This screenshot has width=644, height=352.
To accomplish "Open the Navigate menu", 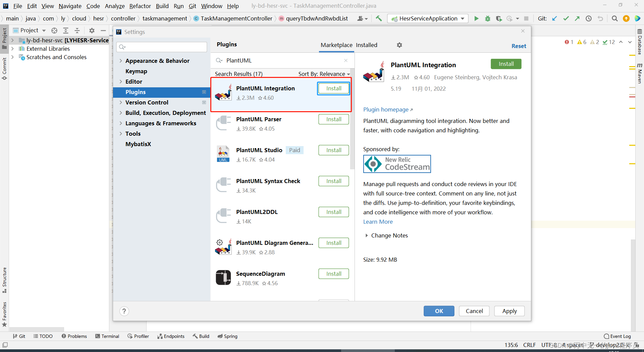I will [x=70, y=6].
